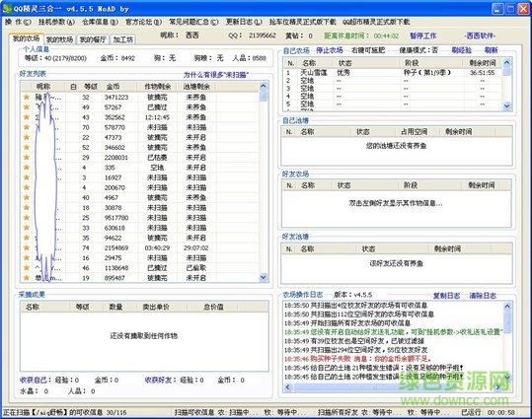This screenshot has width=532, height=419.
Task: Click the star icon of friend with gold 1138648
Action: point(27,268)
